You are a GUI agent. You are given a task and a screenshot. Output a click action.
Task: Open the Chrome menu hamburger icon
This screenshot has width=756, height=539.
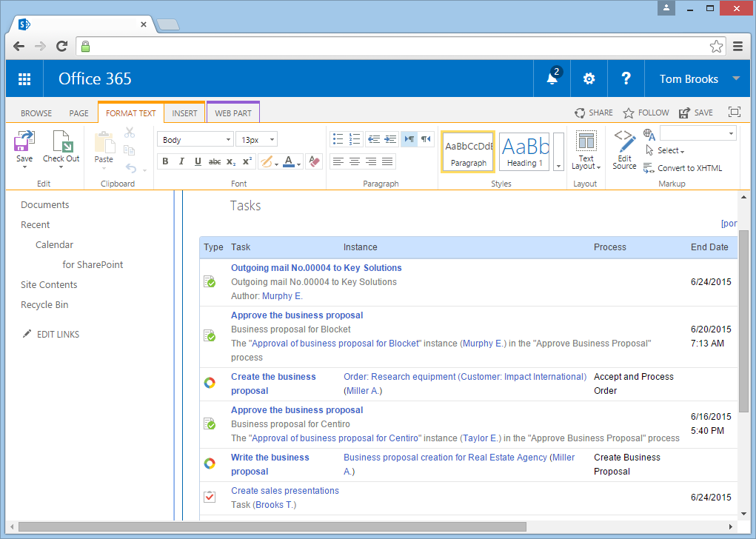coord(737,47)
